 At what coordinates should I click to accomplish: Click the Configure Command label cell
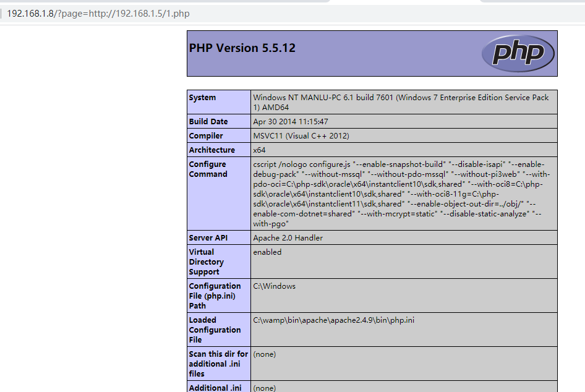(219, 194)
